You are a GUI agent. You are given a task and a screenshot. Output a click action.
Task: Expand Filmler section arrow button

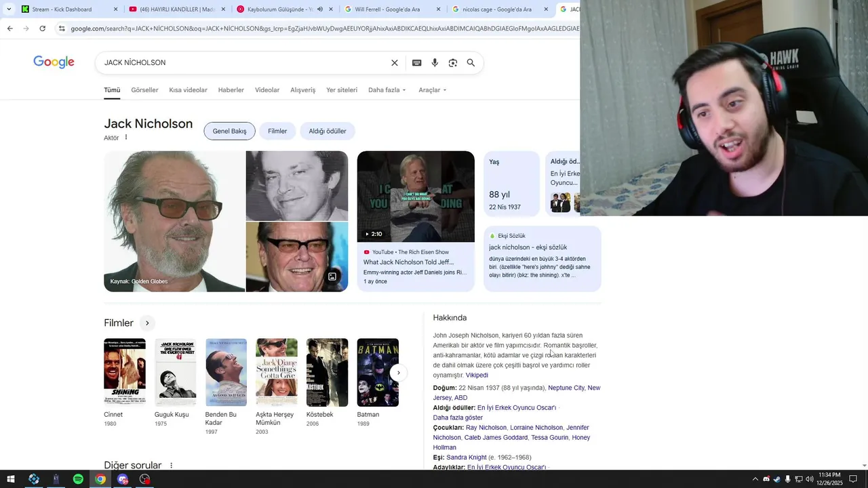[x=146, y=323]
